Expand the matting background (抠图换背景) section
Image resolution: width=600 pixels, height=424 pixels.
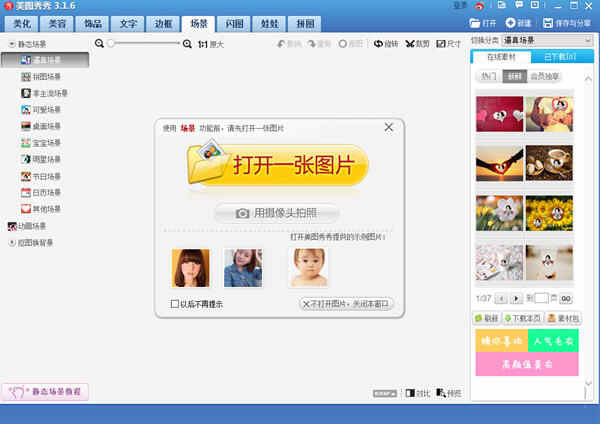[x=10, y=241]
